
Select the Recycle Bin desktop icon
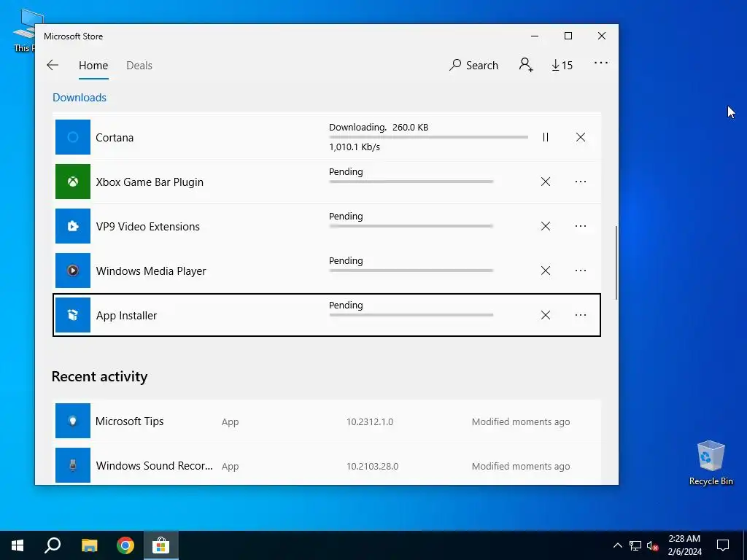coord(711,463)
